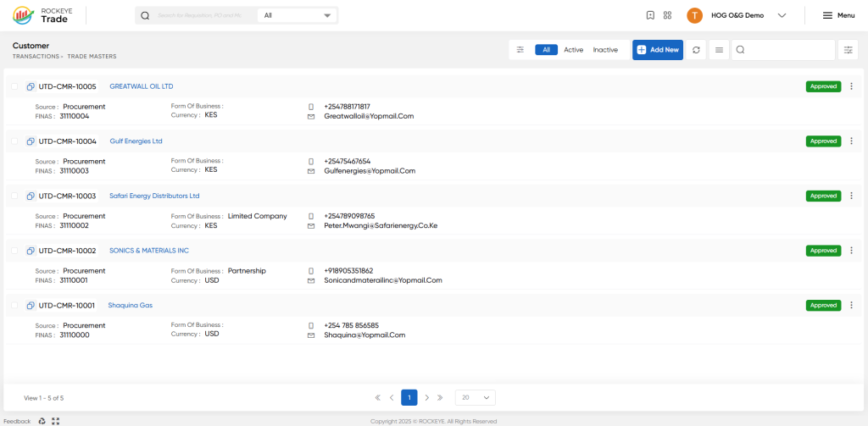Image resolution: width=868 pixels, height=426 pixels.
Task: Open GREATWALL OIL LTD customer link
Action: [x=142, y=87]
